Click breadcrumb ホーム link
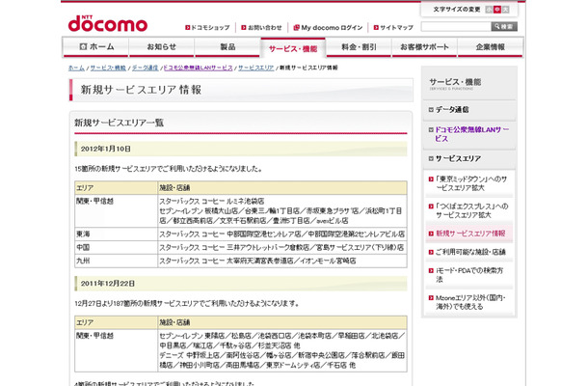 (x=76, y=68)
